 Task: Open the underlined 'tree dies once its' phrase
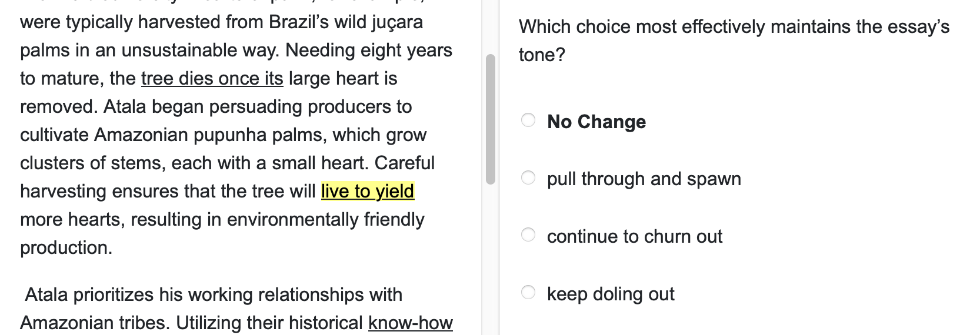pyautogui.click(x=212, y=78)
